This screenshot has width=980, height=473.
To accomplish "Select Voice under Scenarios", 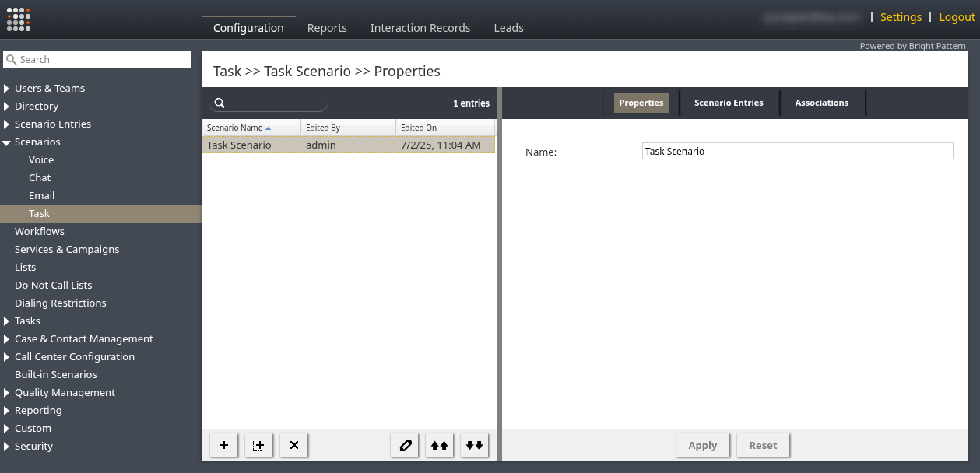I will coord(41,160).
